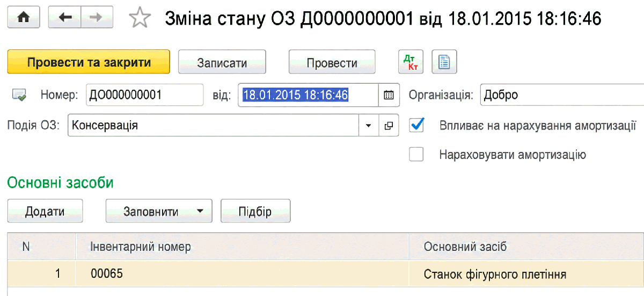Open the Консервація event form icon
The width and height of the screenshot is (644, 296).
(389, 126)
